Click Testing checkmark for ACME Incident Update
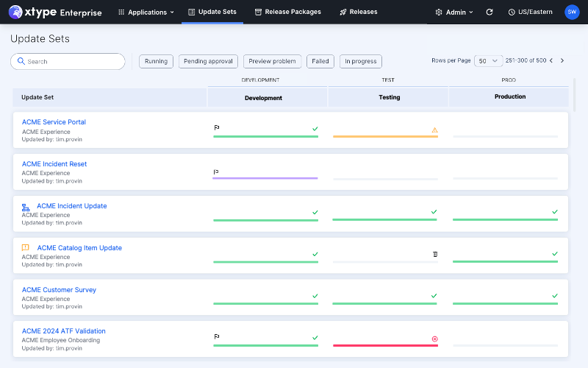The width and height of the screenshot is (588, 368). 434,212
